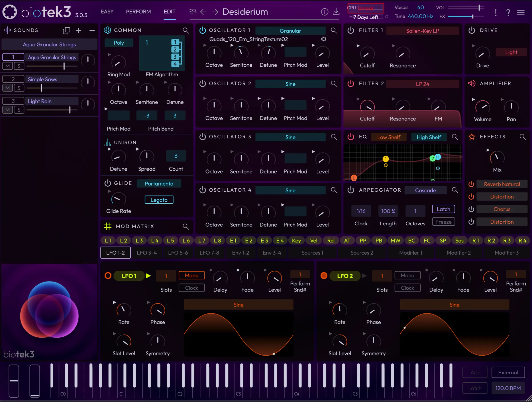Switch to the PERFORM view tab
Image resolution: width=532 pixels, height=402 pixels.
tap(138, 12)
